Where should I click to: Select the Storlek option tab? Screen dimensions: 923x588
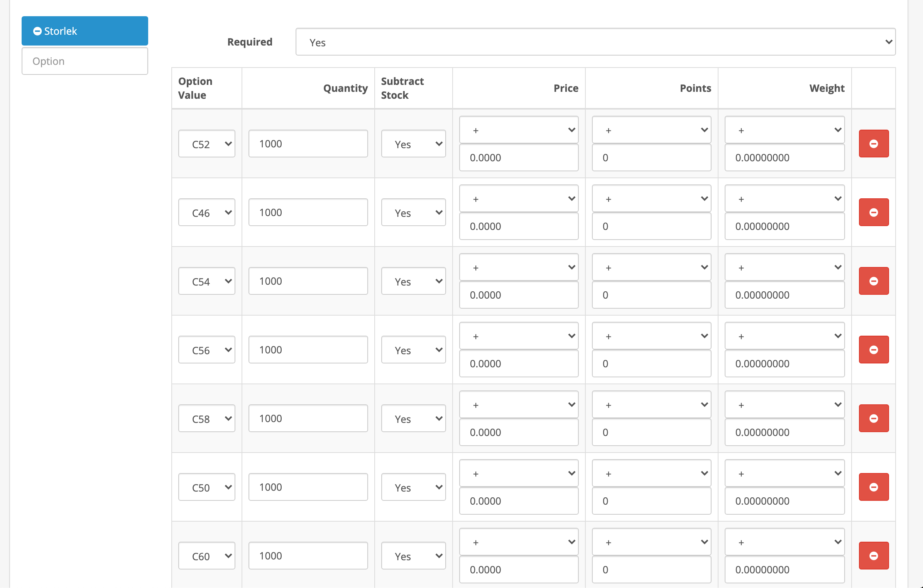point(85,31)
